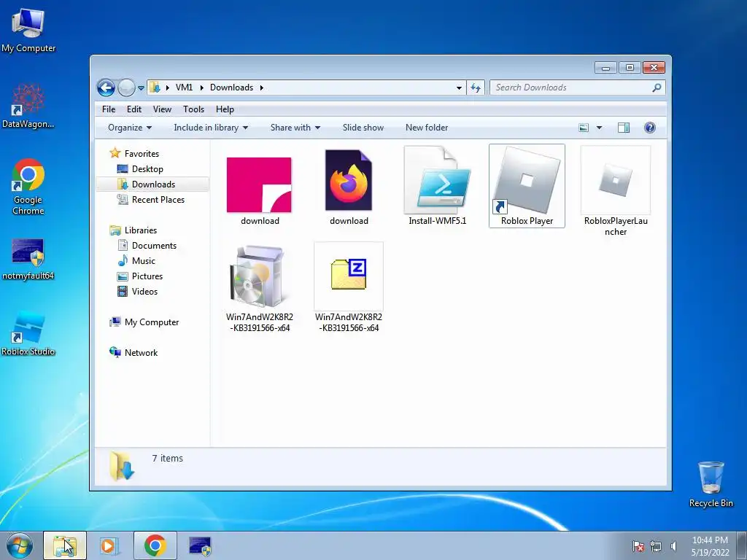
Task: Click the Back navigation arrow
Action: (x=106, y=87)
